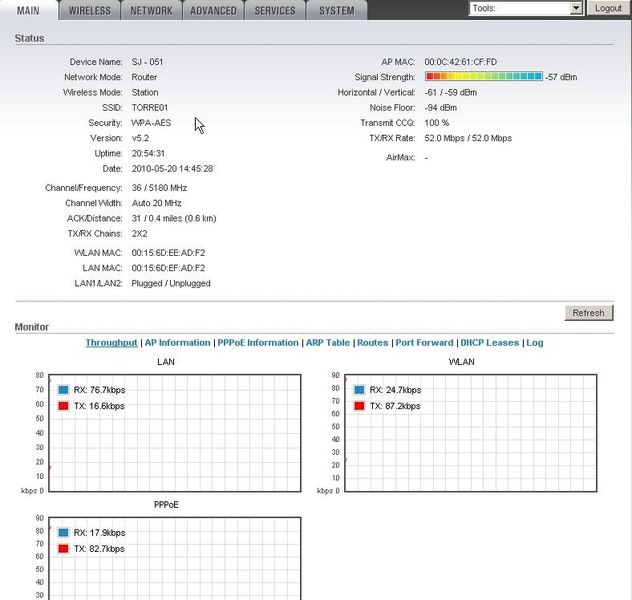Click the 'Monitor' section heading
This screenshot has height=600, width=632.
coord(31,327)
